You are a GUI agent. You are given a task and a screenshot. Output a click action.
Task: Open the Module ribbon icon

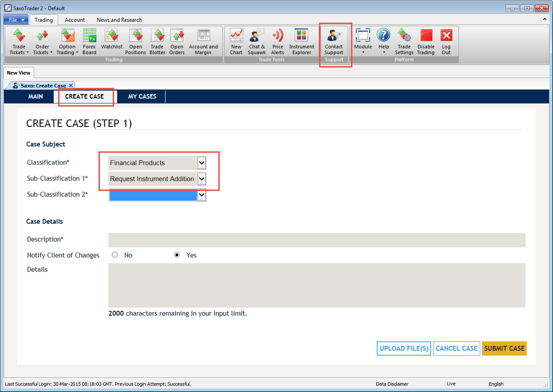(x=363, y=42)
